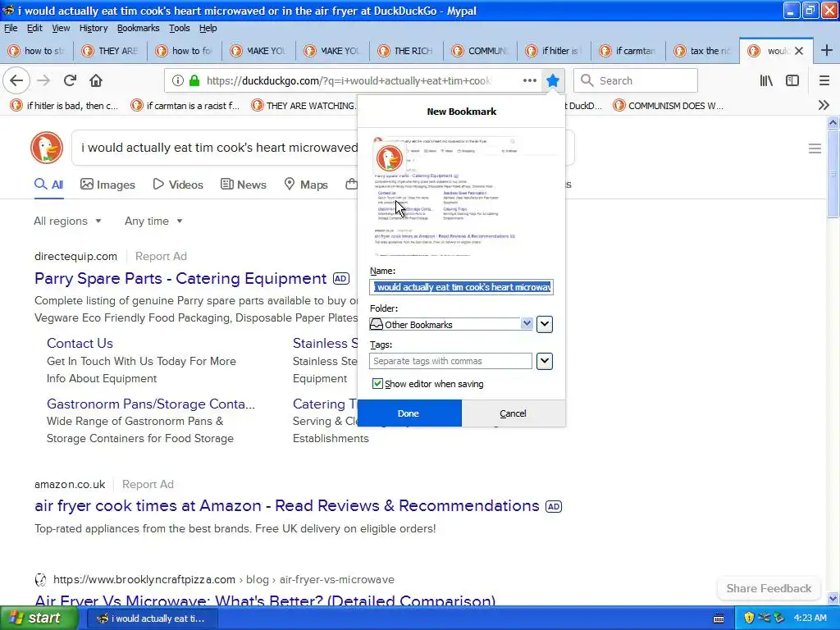Image resolution: width=840 pixels, height=630 pixels.
Task: Open the DuckDuckGo page side menu icon
Action: coord(815,148)
